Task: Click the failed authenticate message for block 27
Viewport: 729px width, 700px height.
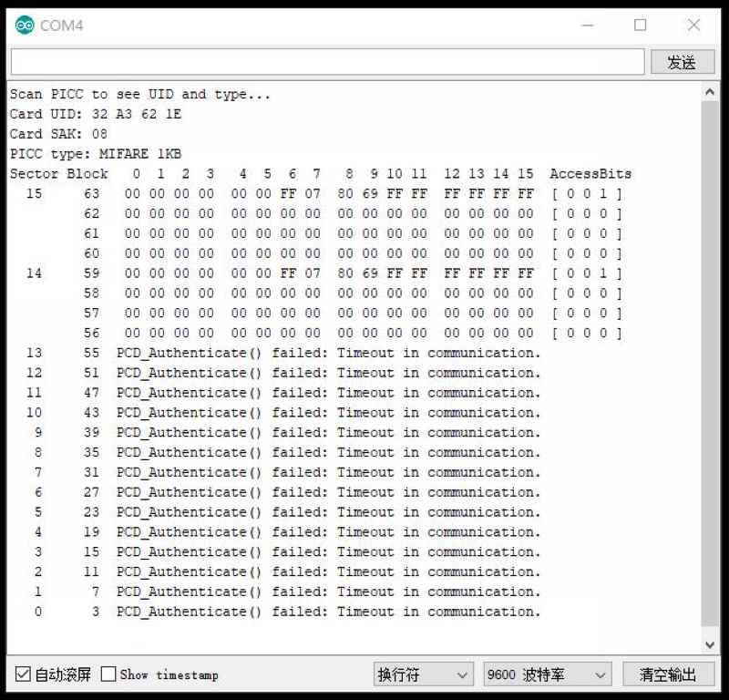Action: 329,492
